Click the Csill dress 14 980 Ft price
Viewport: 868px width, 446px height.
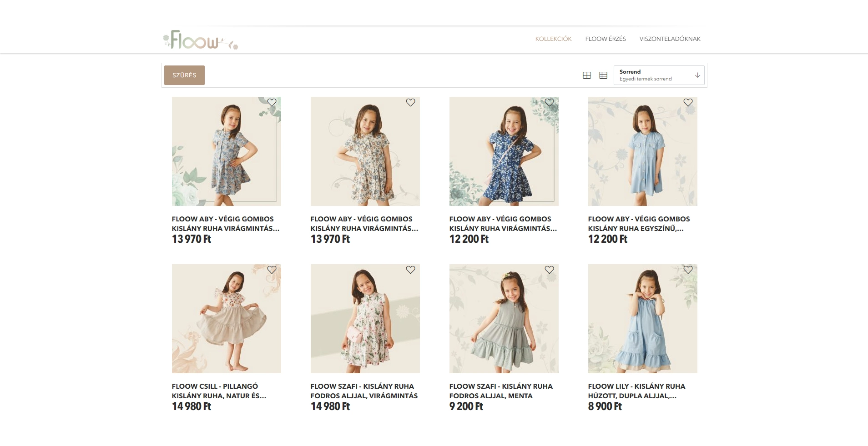[x=192, y=406]
